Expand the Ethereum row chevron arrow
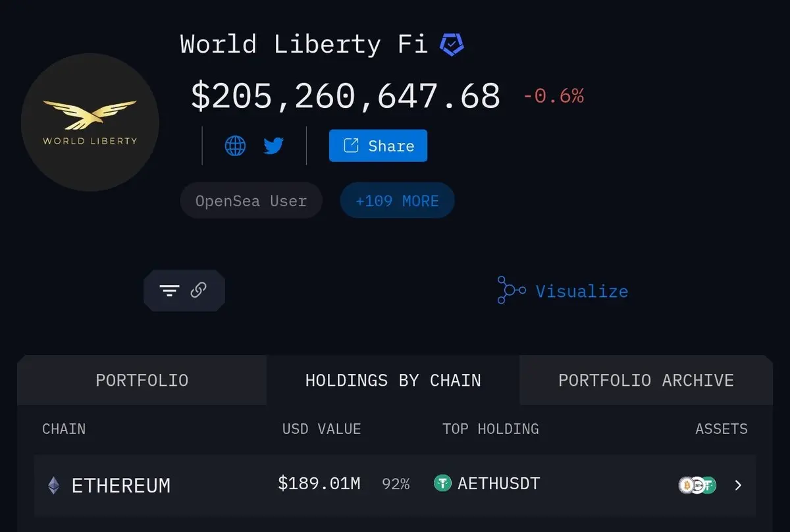The image size is (790, 532). [738, 485]
